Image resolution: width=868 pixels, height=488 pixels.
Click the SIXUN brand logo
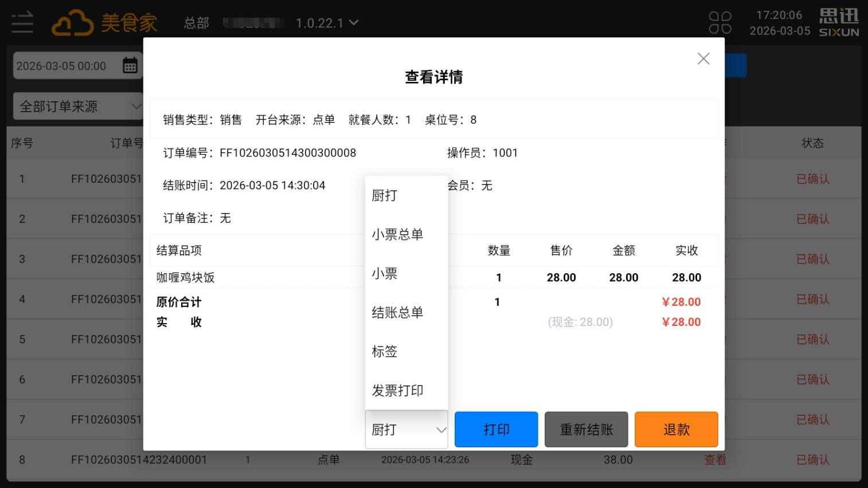coord(839,23)
